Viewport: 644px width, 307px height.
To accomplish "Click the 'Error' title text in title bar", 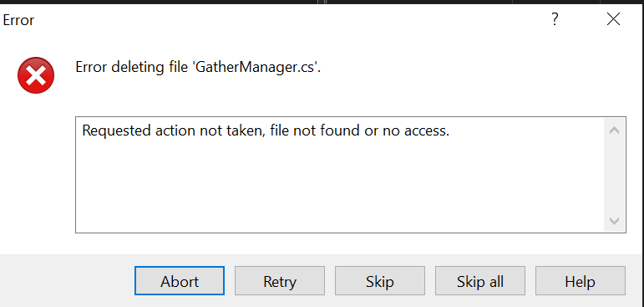I will pos(18,20).
